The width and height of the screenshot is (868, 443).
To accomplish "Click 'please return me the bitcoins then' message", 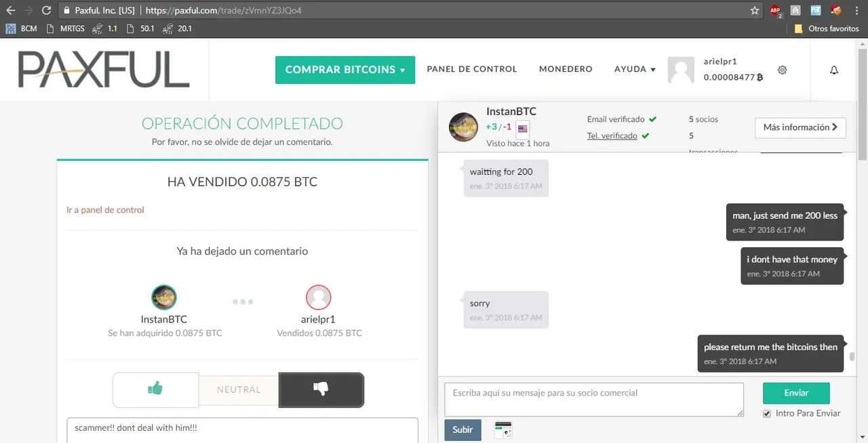I will 770,354.
